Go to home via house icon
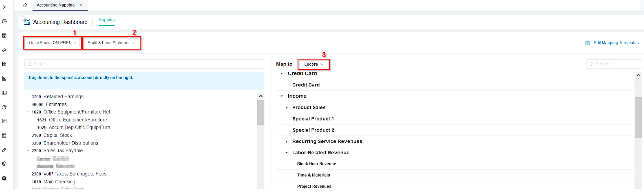644x192 pixels. (25, 5)
